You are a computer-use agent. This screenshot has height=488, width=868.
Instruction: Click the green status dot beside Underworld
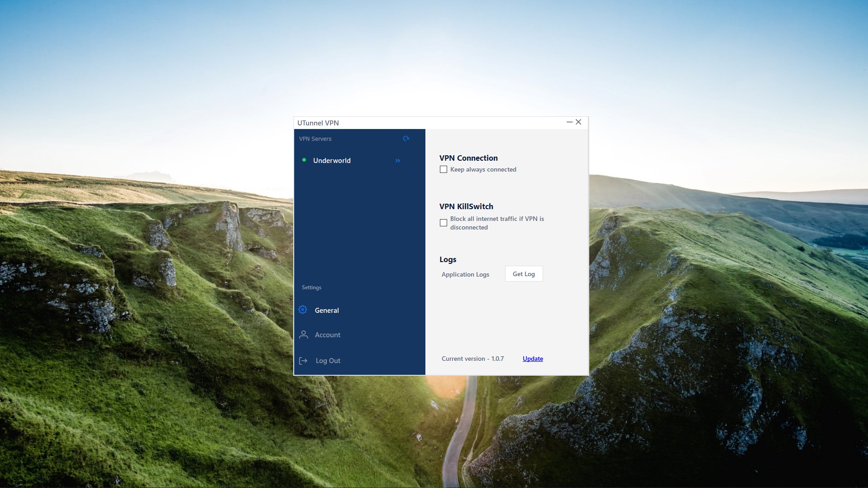(x=304, y=160)
